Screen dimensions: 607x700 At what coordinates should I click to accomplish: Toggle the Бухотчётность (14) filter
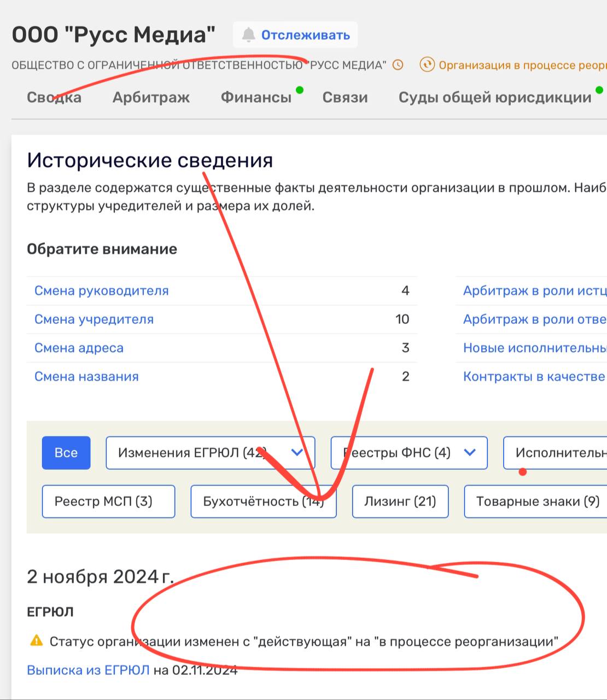click(x=263, y=501)
